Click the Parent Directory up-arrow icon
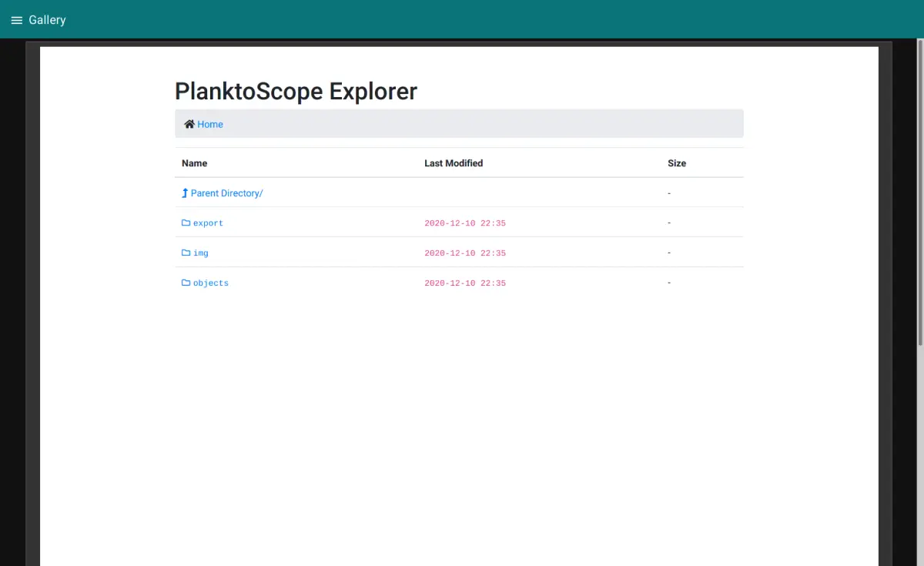Screen dimensions: 924x566 185,193
